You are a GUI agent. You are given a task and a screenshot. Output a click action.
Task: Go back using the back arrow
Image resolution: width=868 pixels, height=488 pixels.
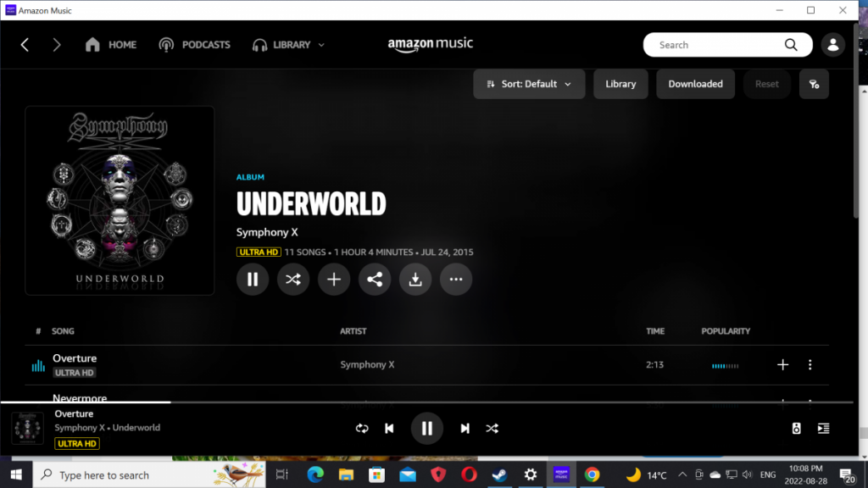pyautogui.click(x=25, y=45)
